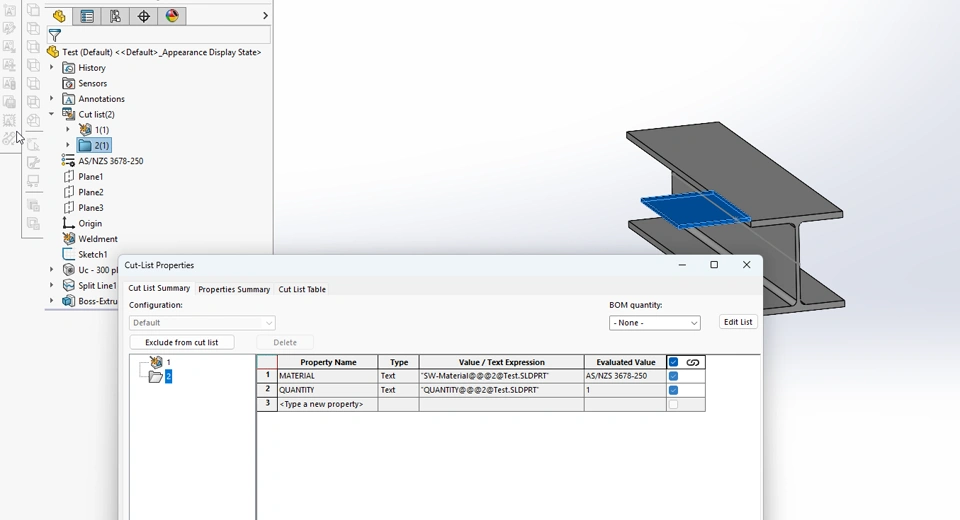Viewport: 960px width, 520px height.
Task: Select the QUANTITY property name cell
Action: 328,390
